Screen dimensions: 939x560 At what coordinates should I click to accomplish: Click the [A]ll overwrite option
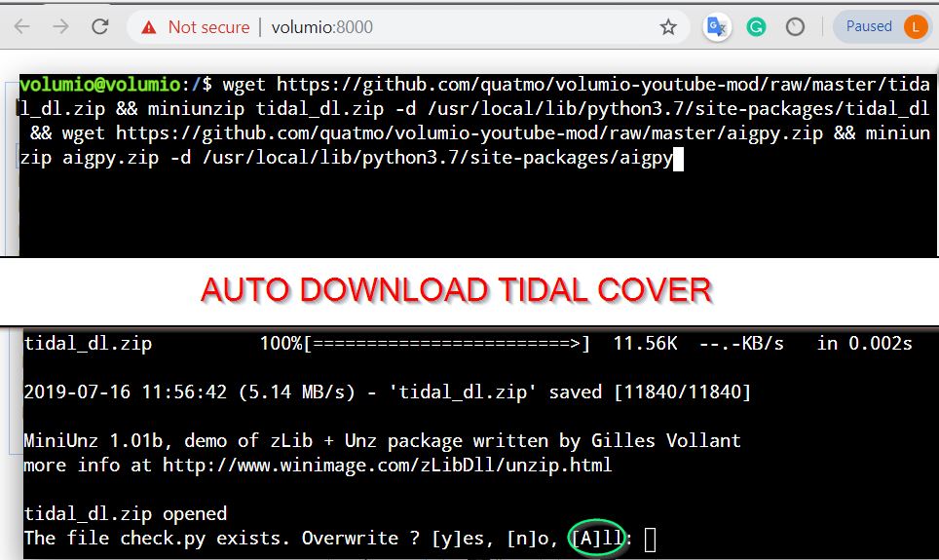tap(596, 538)
